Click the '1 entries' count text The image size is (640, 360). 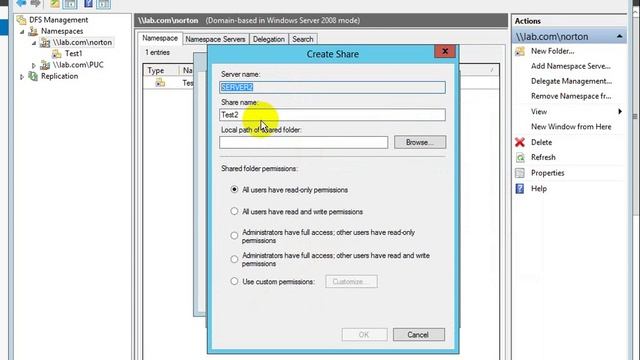[158, 52]
